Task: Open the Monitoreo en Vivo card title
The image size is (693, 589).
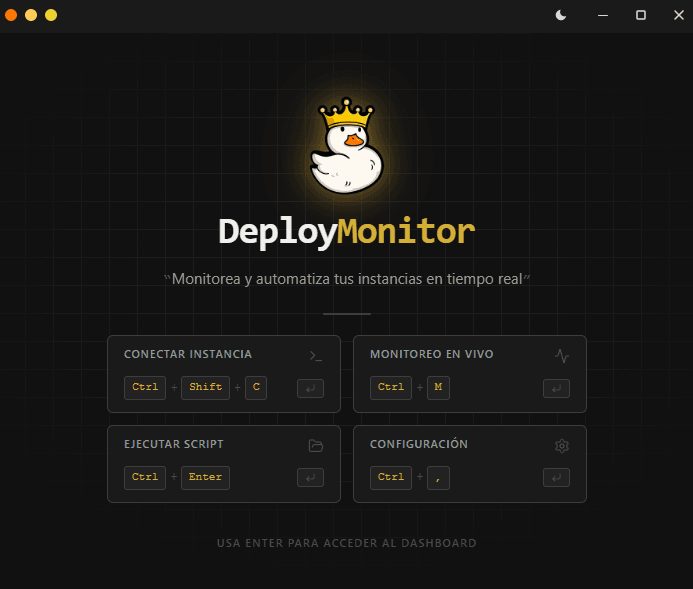Action: click(431, 354)
